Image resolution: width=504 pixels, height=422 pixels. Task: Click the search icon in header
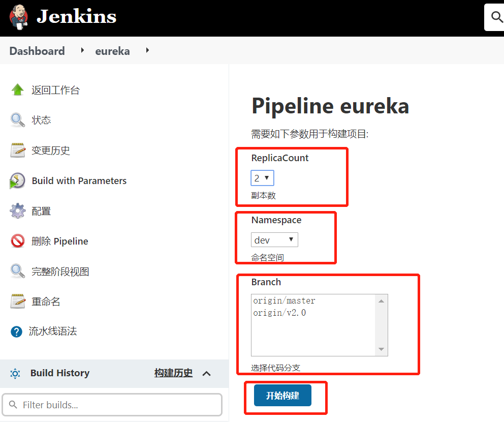[x=497, y=17]
